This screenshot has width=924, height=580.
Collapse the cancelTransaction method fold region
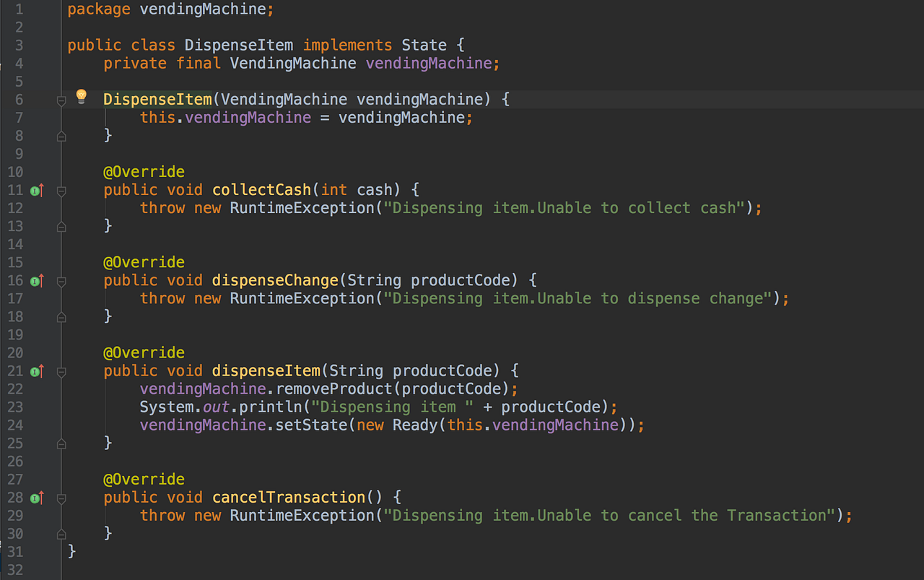[x=61, y=498]
